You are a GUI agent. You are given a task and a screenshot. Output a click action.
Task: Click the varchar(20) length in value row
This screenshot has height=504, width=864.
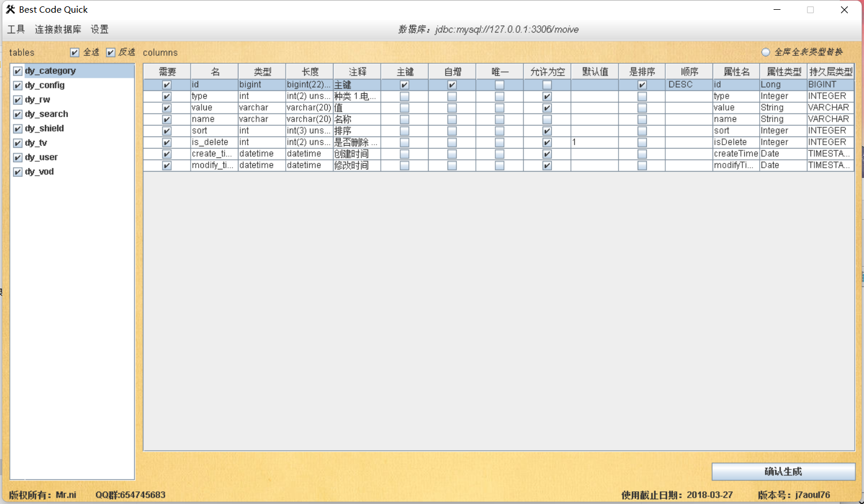click(309, 108)
